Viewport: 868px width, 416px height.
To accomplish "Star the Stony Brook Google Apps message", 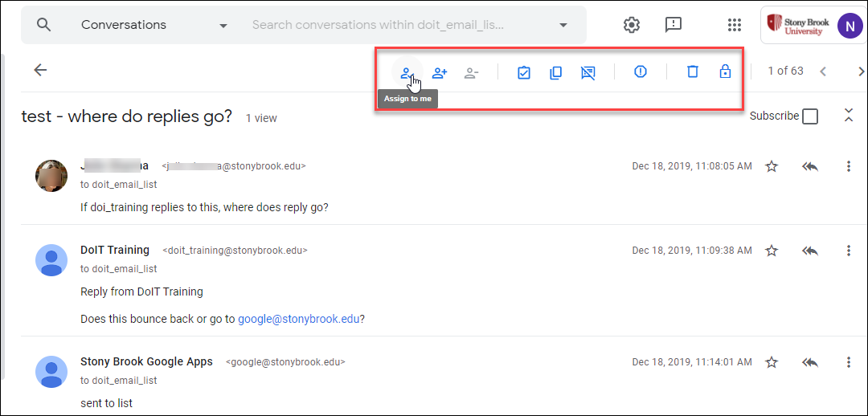I will (772, 362).
